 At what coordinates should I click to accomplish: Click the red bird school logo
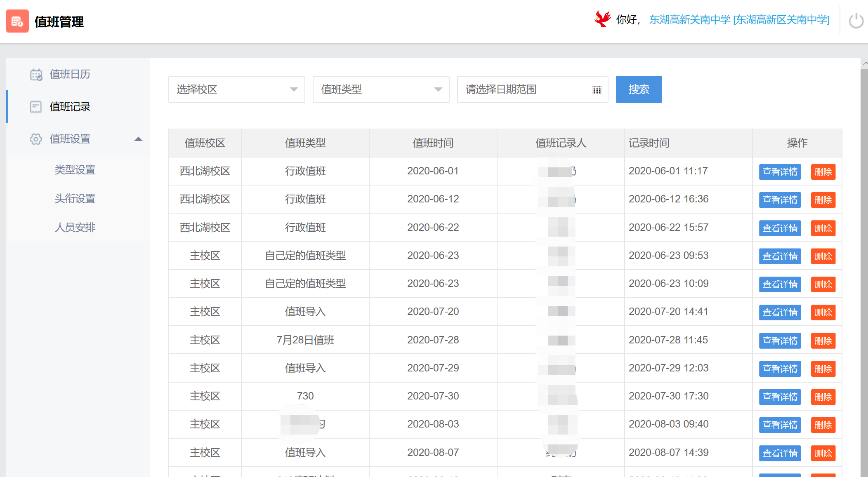pos(602,19)
